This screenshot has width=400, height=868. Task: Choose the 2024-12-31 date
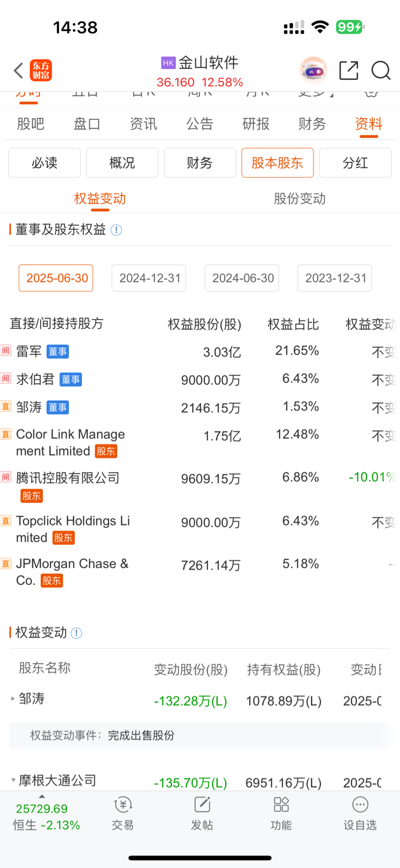(x=149, y=278)
